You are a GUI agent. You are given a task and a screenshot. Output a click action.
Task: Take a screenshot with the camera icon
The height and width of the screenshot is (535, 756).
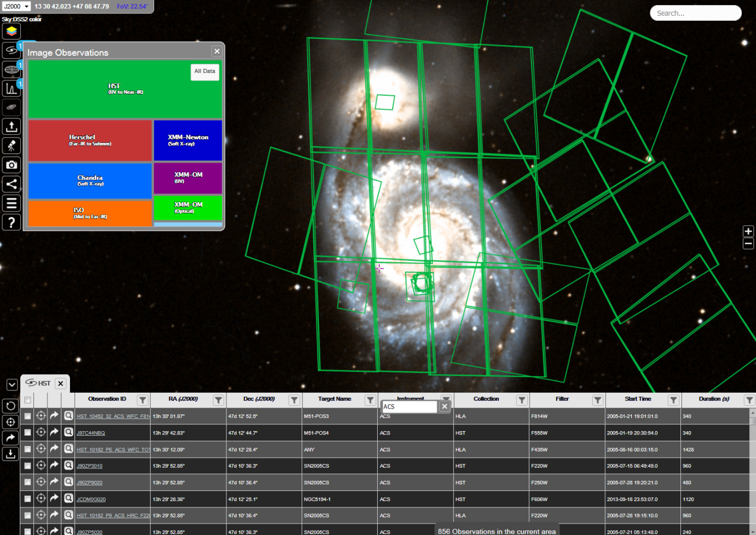coord(11,165)
